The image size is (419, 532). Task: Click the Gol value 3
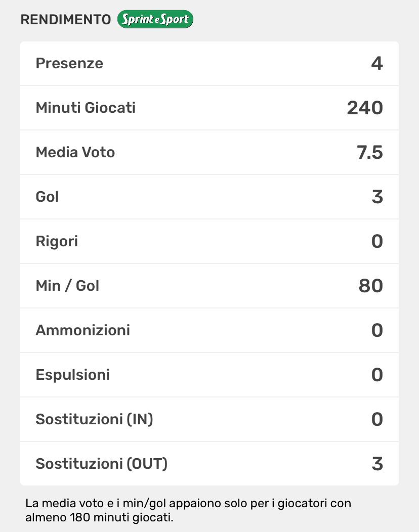point(377,197)
